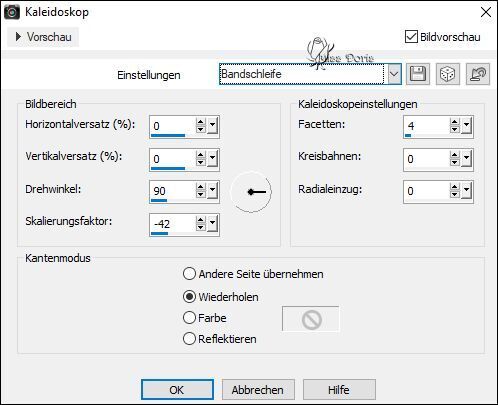Viewport: 498px width, 405px height.
Task: Confirm with the OK button
Action: click(177, 389)
